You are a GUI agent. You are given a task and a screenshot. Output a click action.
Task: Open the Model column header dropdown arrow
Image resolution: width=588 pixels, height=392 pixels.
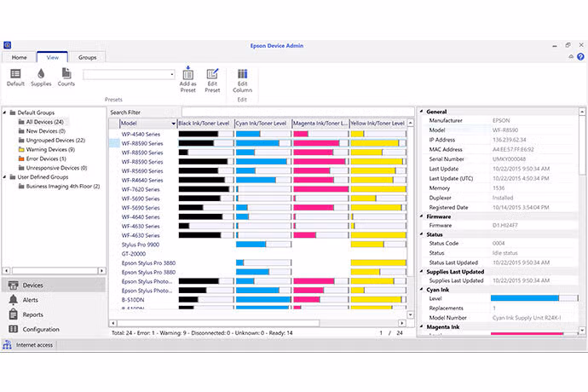[173, 124]
